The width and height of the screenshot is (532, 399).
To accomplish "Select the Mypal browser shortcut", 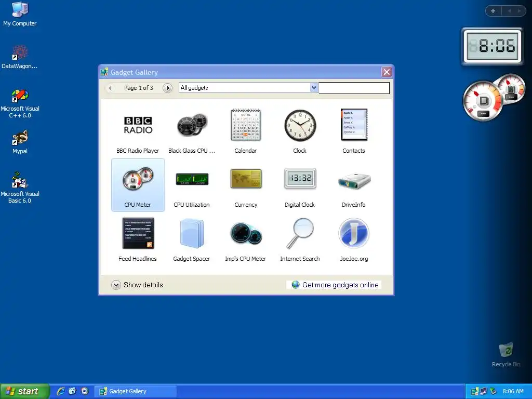I will [x=20, y=142].
